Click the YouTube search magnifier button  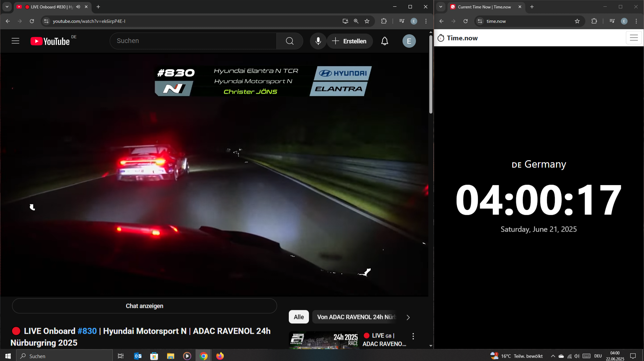(290, 41)
